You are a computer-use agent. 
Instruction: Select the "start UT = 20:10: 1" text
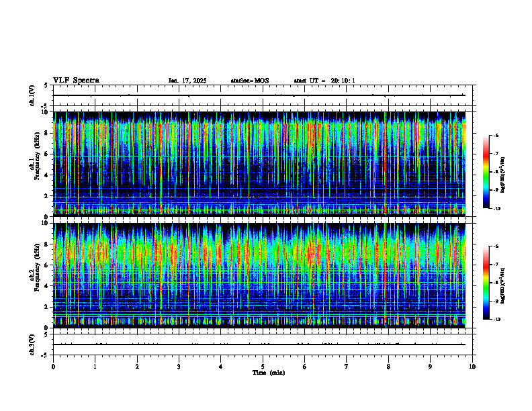click(x=324, y=81)
